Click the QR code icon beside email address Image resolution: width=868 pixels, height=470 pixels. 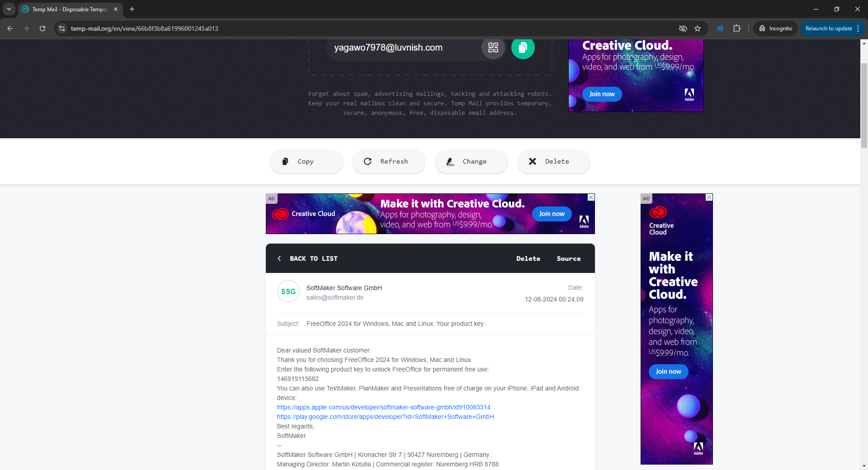[493, 47]
